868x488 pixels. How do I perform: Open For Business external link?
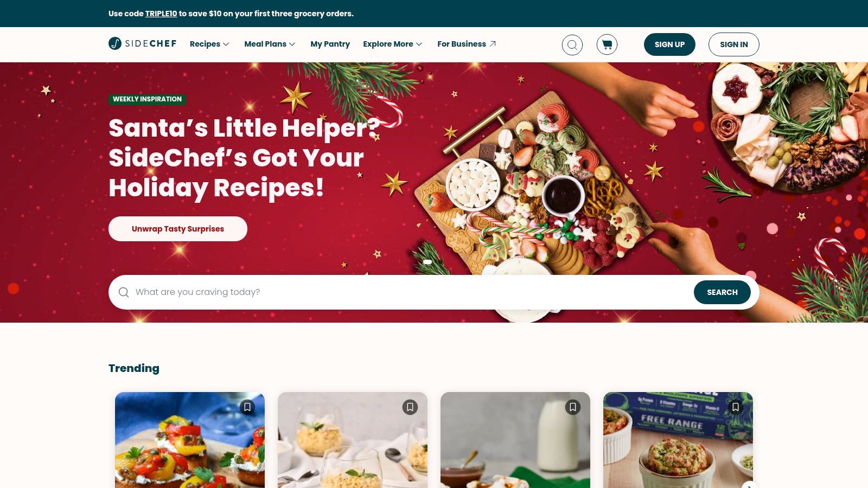pos(467,44)
